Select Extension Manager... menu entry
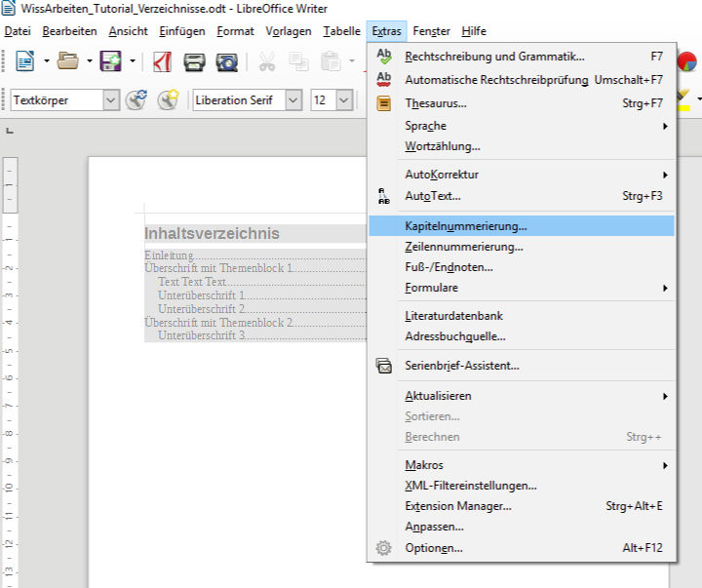The height and width of the screenshot is (588, 702). (521, 506)
